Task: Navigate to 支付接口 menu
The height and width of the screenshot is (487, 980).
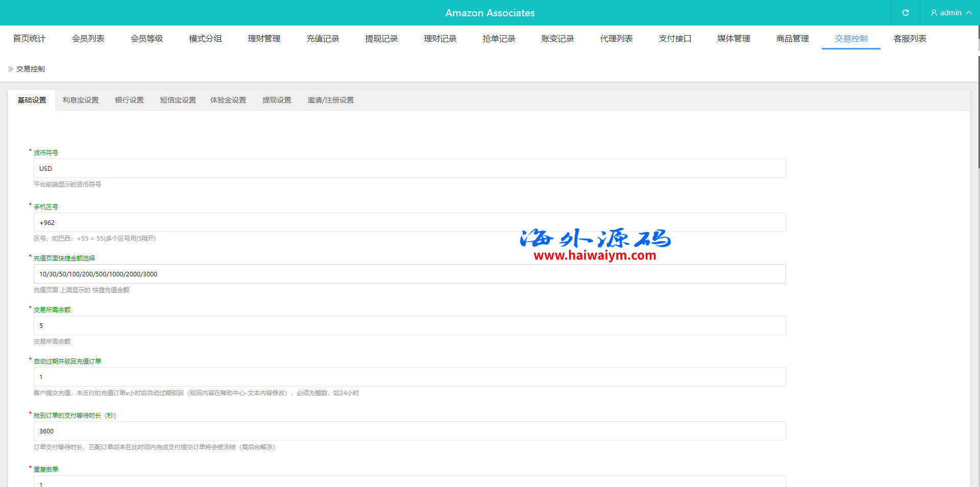Action: [675, 39]
